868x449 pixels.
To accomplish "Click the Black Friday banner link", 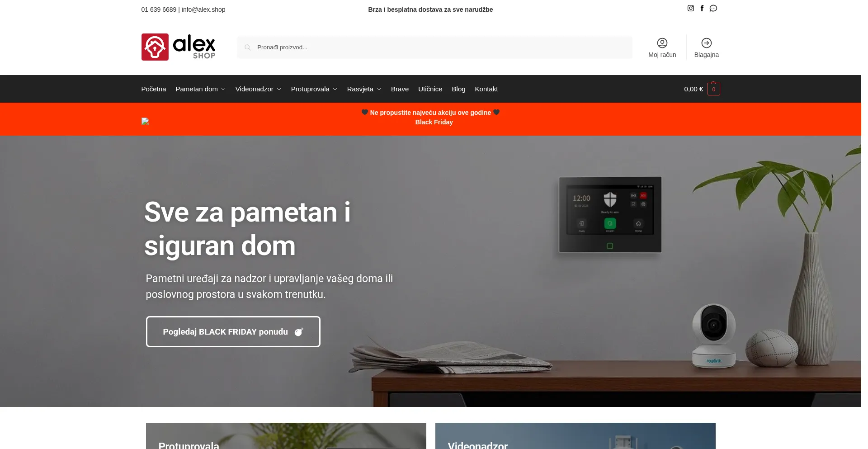I will pos(434,122).
